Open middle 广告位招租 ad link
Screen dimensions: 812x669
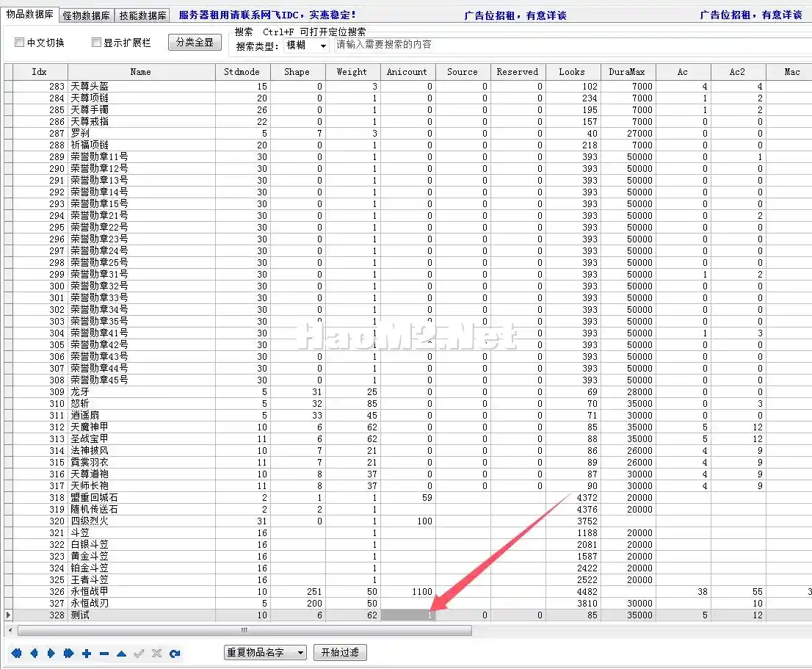515,15
